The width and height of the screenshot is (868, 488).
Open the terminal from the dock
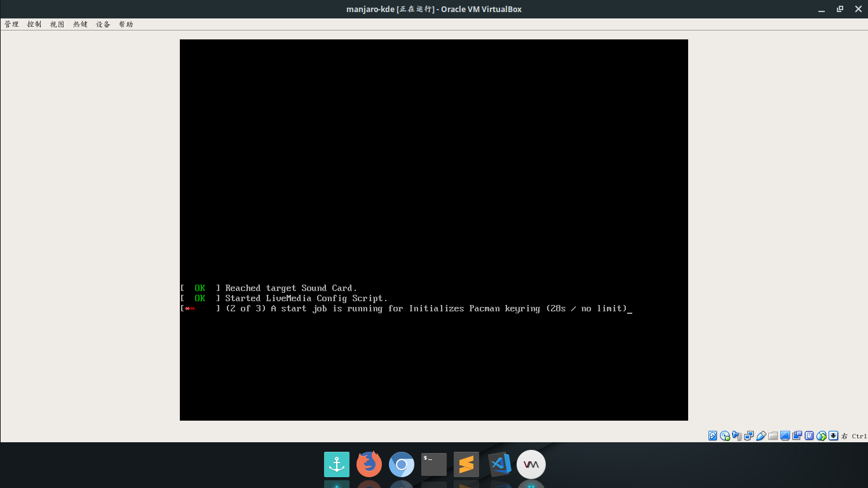pos(434,464)
